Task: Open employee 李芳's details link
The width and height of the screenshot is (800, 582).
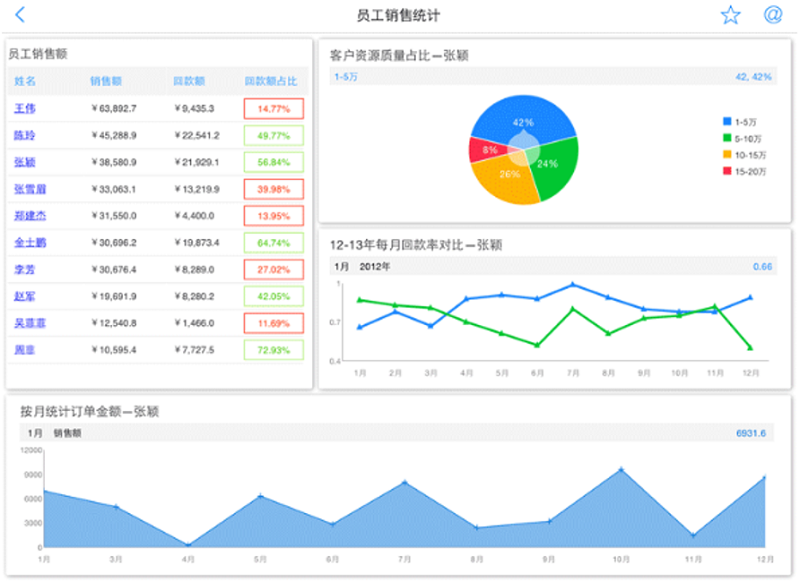Action: point(21,269)
